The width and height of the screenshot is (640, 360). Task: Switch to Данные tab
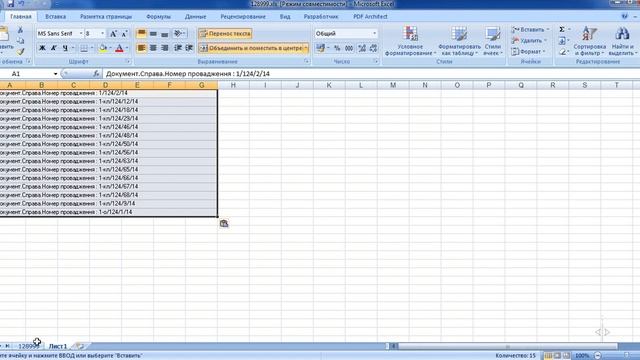196,17
